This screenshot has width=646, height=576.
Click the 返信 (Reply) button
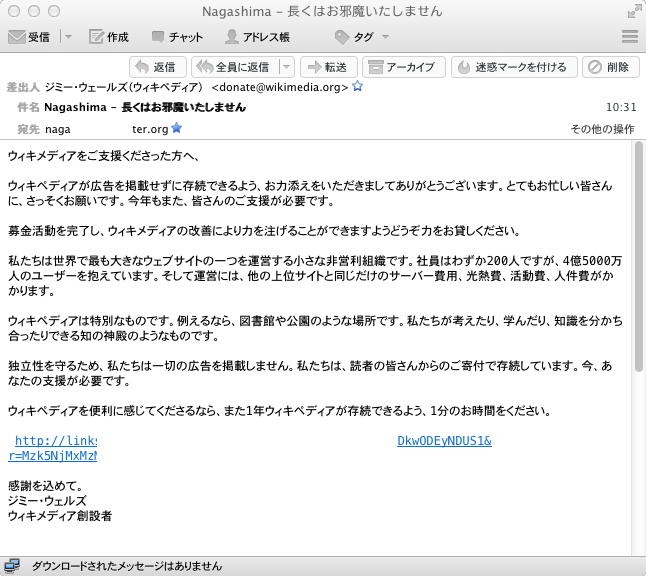(x=158, y=67)
